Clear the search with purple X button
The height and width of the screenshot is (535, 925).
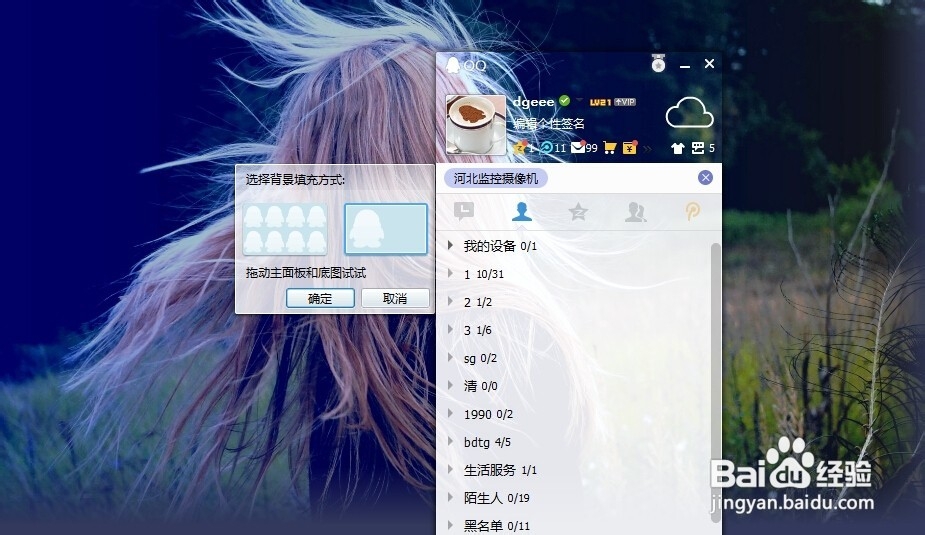click(705, 178)
